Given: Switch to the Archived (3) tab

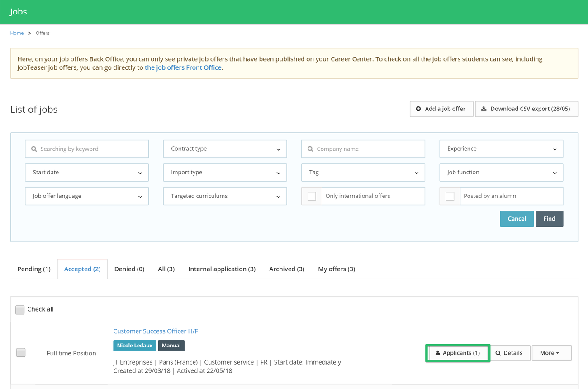Looking at the screenshot, I should [287, 269].
